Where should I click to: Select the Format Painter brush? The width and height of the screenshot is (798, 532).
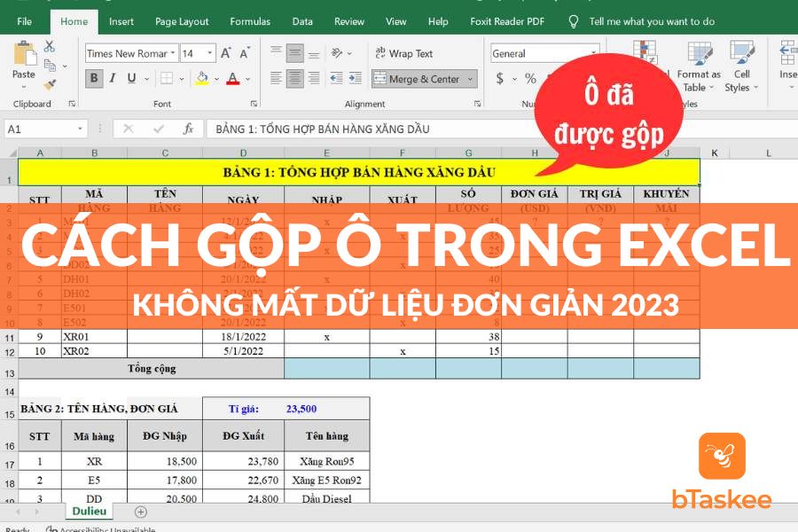pyautogui.click(x=50, y=84)
